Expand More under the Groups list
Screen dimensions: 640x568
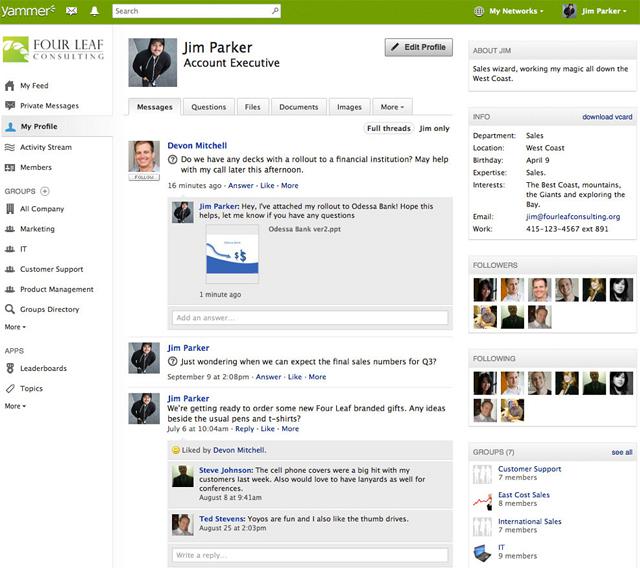(x=15, y=327)
